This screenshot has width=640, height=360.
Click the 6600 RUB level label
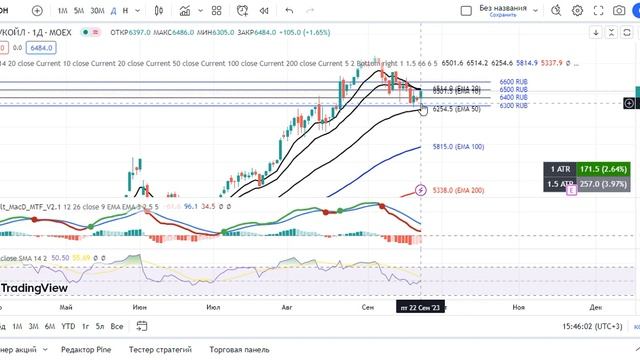click(x=513, y=82)
